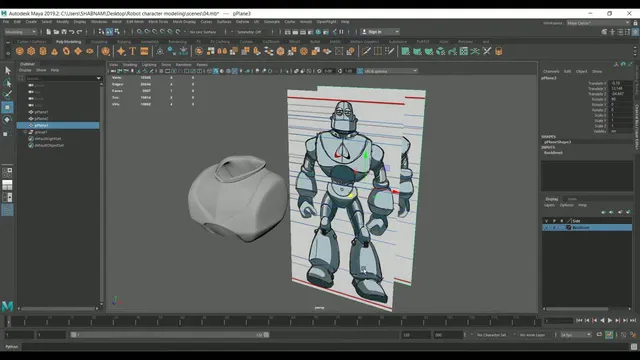This screenshot has width=640, height=360.
Task: Open the Mesh Tools menu
Action: point(158,22)
